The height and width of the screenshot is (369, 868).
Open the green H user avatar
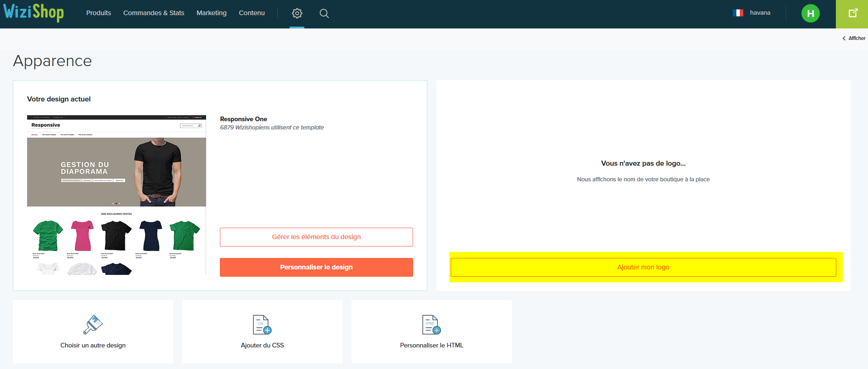pyautogui.click(x=811, y=13)
